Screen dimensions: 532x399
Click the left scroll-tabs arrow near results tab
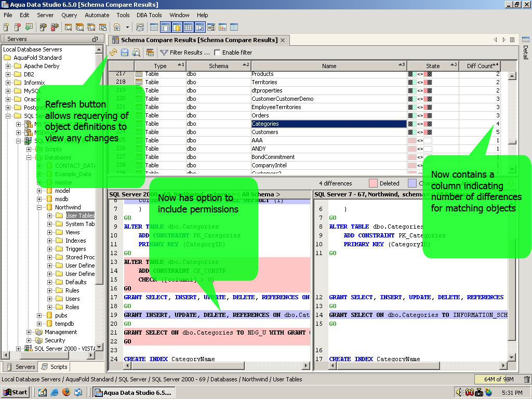(495, 39)
